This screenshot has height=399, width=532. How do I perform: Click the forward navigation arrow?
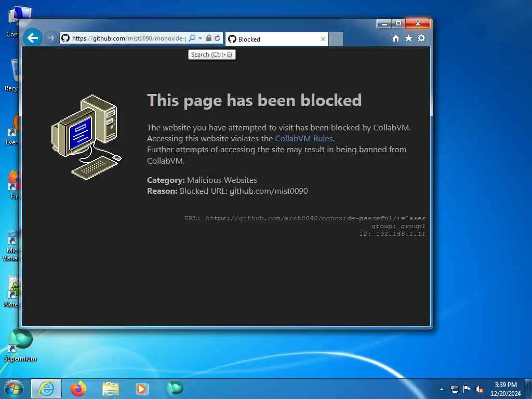tap(50, 38)
